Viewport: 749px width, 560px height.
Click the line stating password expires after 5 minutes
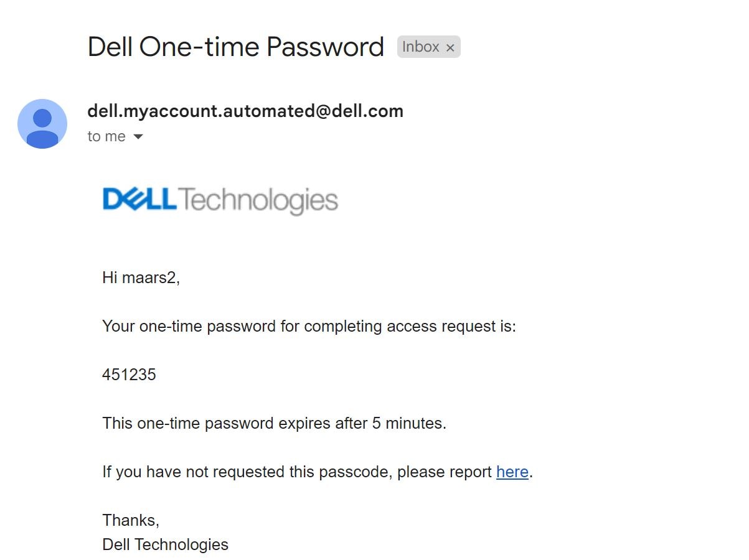(x=275, y=424)
